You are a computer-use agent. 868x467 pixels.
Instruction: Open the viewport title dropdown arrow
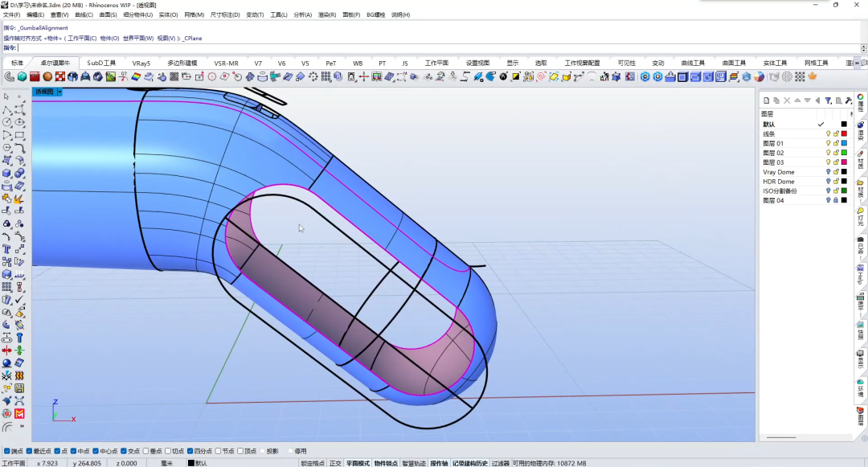59,92
